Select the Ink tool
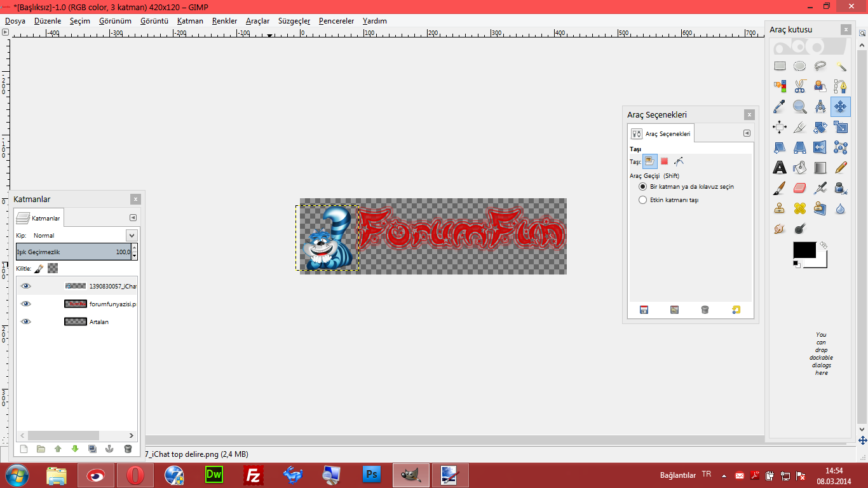The width and height of the screenshot is (868, 488). tap(841, 187)
